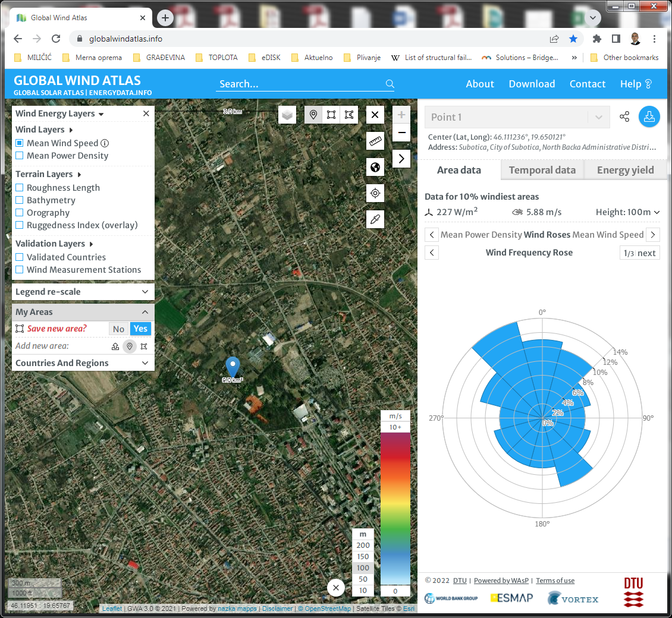Select the rectangle area drawing tool
The width and height of the screenshot is (672, 618).
coord(331,115)
